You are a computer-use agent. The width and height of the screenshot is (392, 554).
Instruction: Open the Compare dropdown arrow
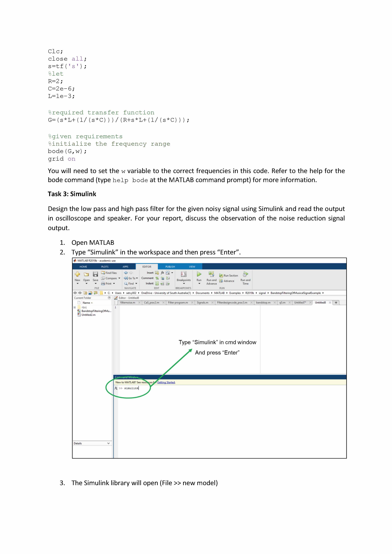119,278
